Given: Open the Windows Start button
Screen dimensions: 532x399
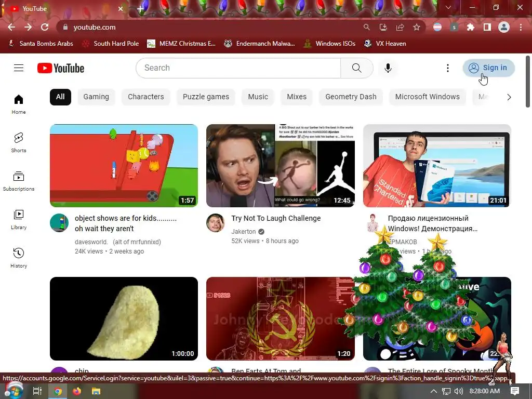Looking at the screenshot, I should click(x=13, y=391).
